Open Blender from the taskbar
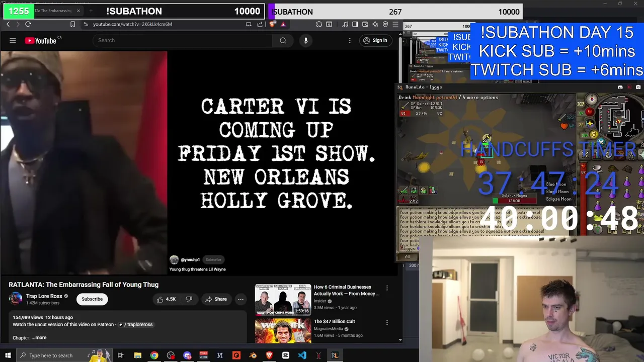 (x=253, y=355)
